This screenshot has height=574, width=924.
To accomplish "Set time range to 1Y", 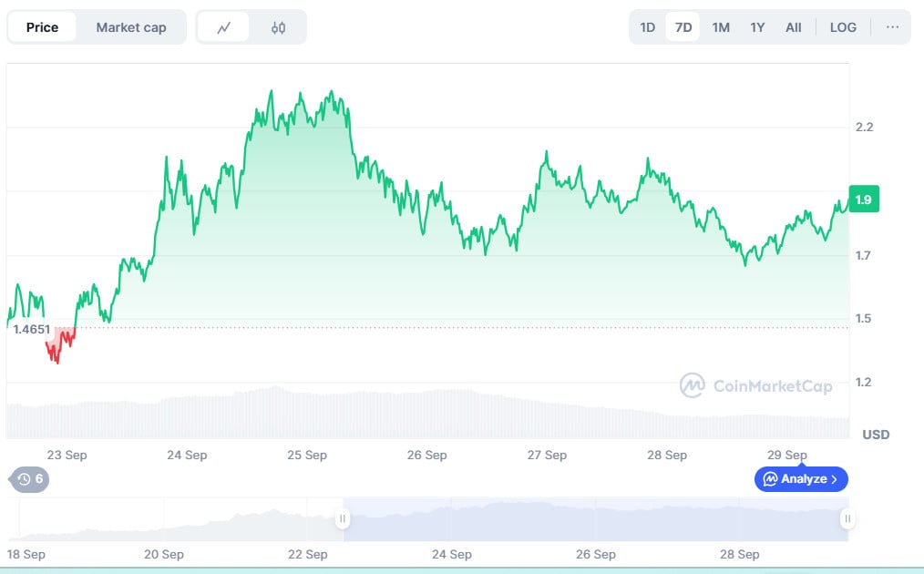I will 757,27.
